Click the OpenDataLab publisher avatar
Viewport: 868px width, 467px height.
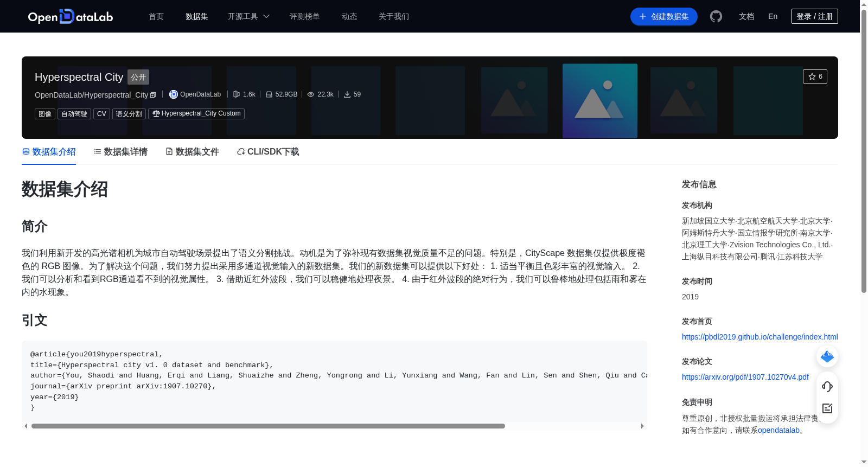(174, 94)
